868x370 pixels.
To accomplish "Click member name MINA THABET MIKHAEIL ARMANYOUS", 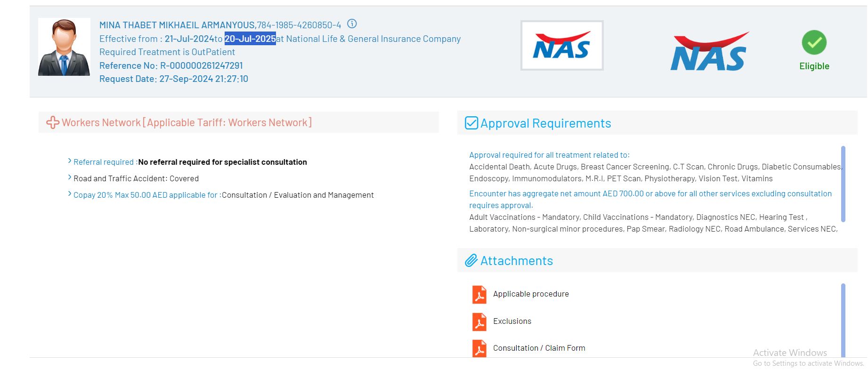I will pyautogui.click(x=177, y=25).
